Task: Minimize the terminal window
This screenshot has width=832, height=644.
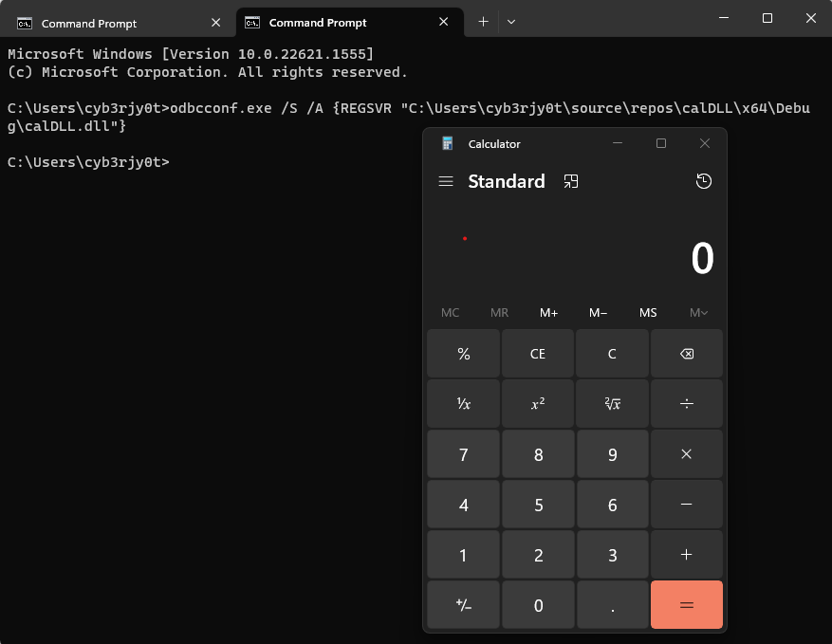Action: tap(723, 18)
